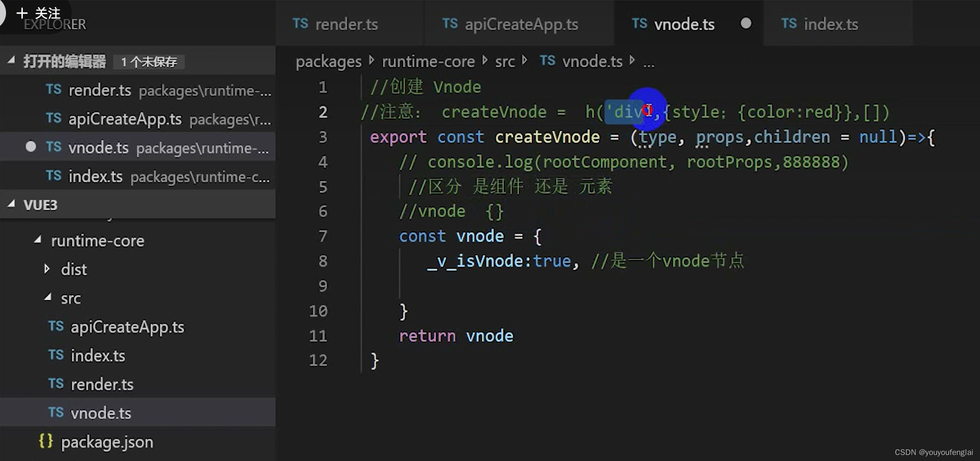980x461 pixels.
Task: Click TS icon in the breadcrumb
Action: point(548,61)
